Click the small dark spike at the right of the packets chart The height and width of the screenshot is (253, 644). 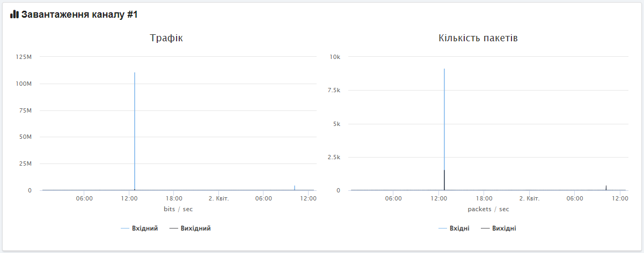pyautogui.click(x=606, y=188)
